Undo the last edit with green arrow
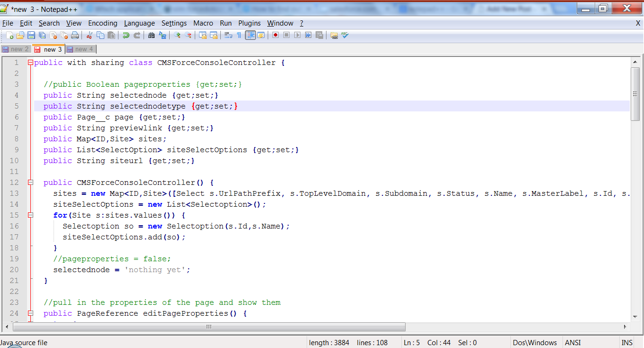This screenshot has height=348, width=644. pyautogui.click(x=126, y=35)
